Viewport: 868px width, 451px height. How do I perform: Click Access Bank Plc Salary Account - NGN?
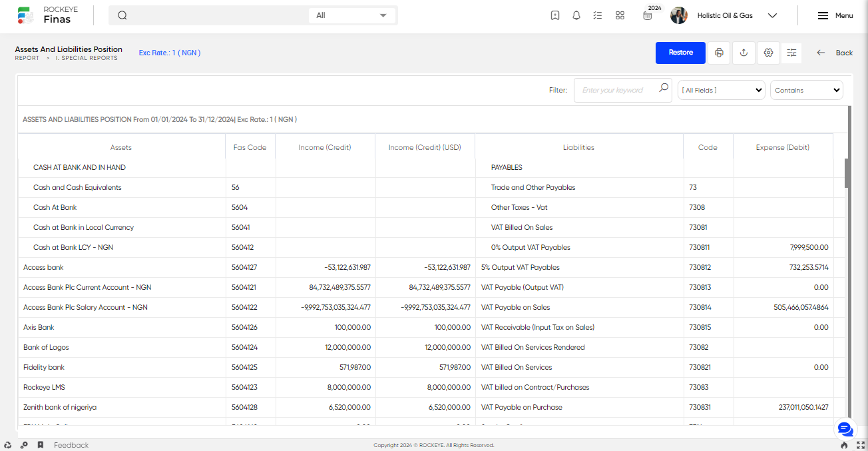pyautogui.click(x=85, y=308)
